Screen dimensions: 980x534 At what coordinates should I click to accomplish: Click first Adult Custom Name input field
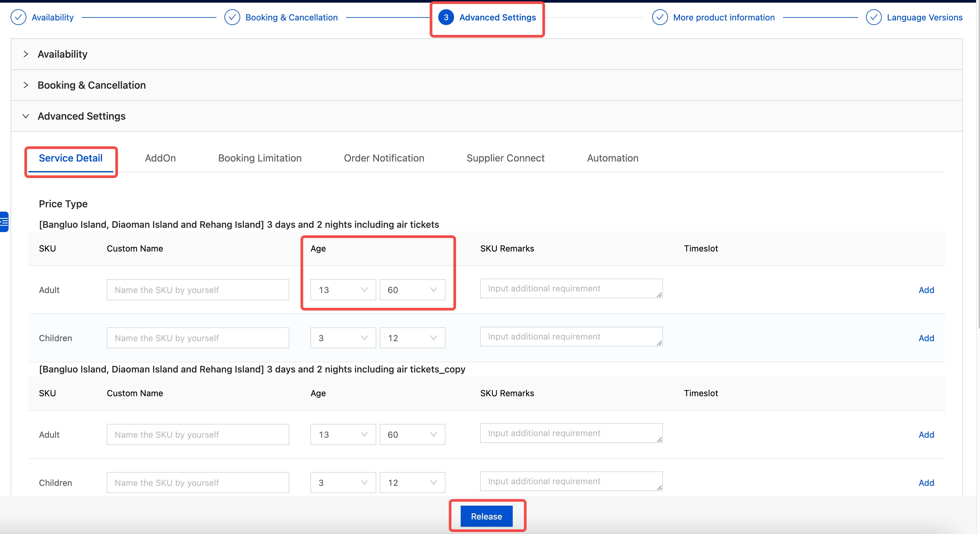(198, 290)
